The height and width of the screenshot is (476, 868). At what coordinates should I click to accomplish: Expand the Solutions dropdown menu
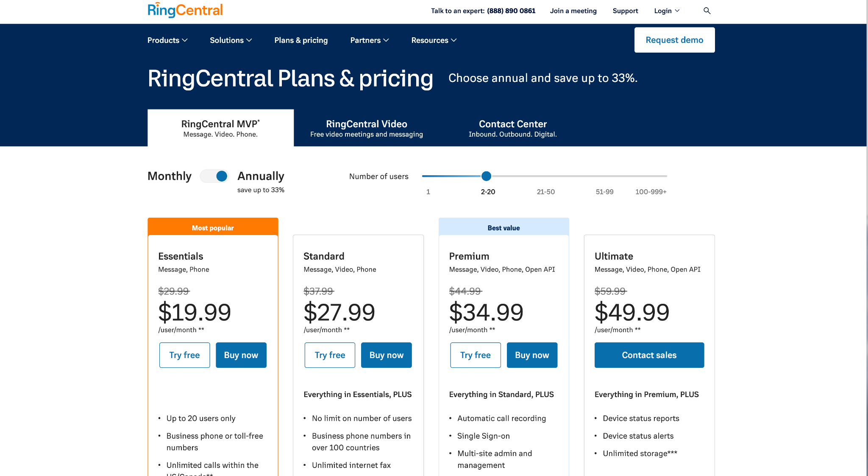pyautogui.click(x=231, y=40)
